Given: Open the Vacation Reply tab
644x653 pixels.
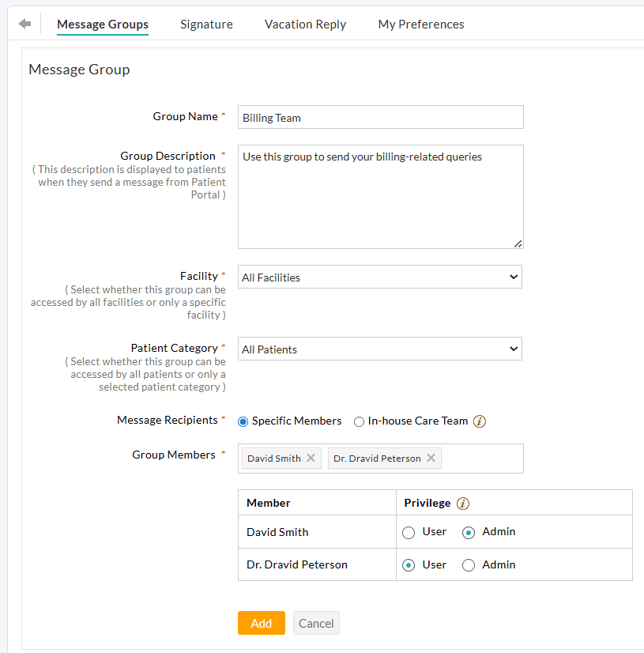Looking at the screenshot, I should click(x=305, y=25).
